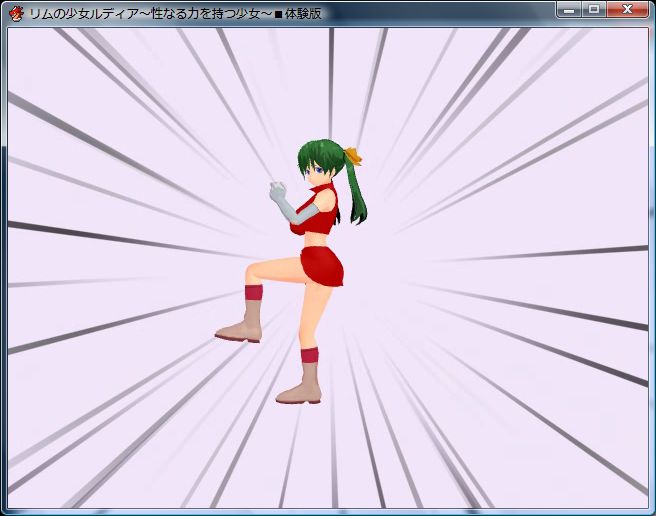Minimize the game window
This screenshot has height=516, width=656.
(x=570, y=10)
